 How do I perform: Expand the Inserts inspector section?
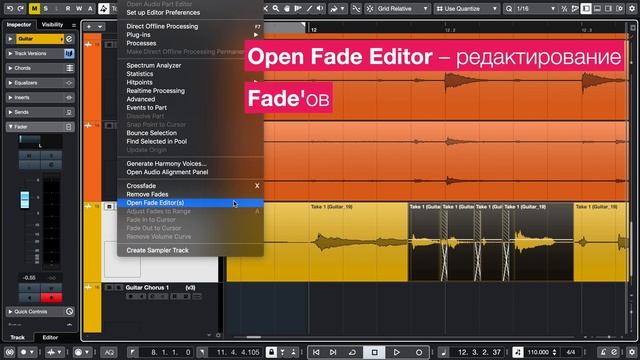[11, 98]
